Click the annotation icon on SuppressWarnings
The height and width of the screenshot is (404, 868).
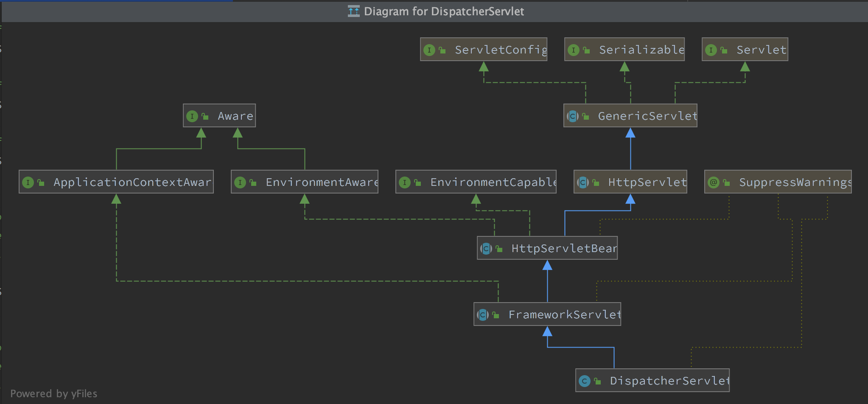pyautogui.click(x=714, y=182)
